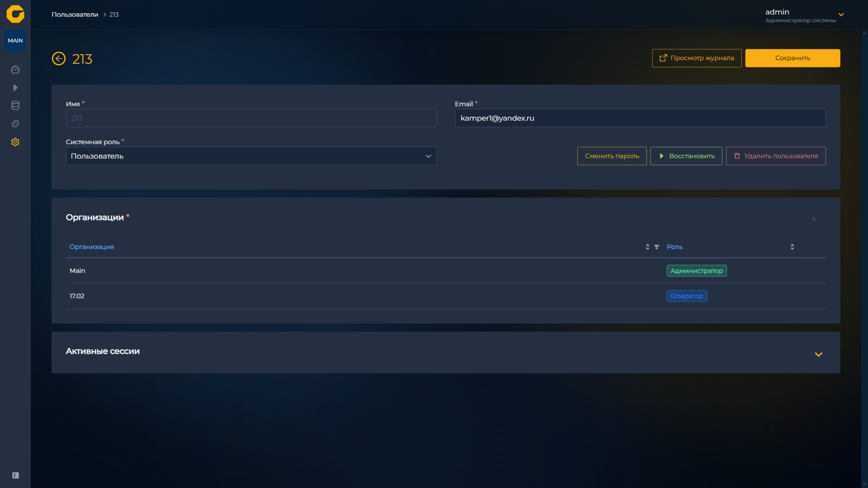This screenshot has height=488, width=868.
Task: Open Просмотр журнала
Action: pyautogui.click(x=697, y=58)
